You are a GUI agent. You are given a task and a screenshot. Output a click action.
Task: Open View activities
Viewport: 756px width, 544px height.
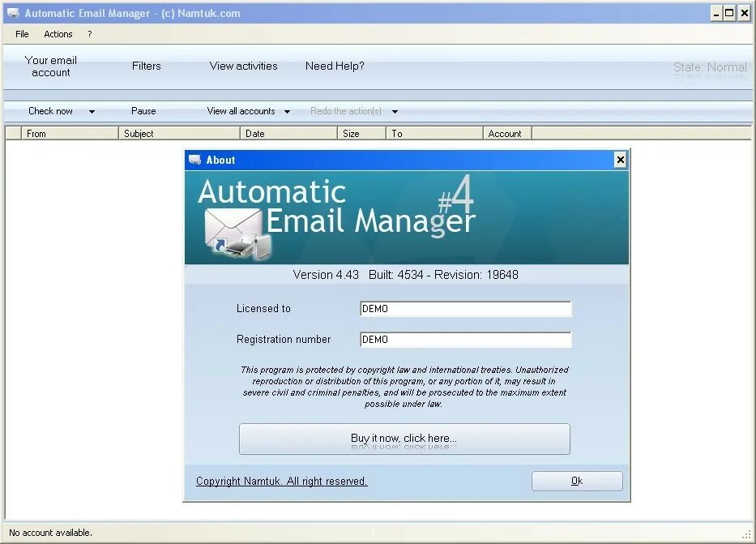[x=243, y=66]
